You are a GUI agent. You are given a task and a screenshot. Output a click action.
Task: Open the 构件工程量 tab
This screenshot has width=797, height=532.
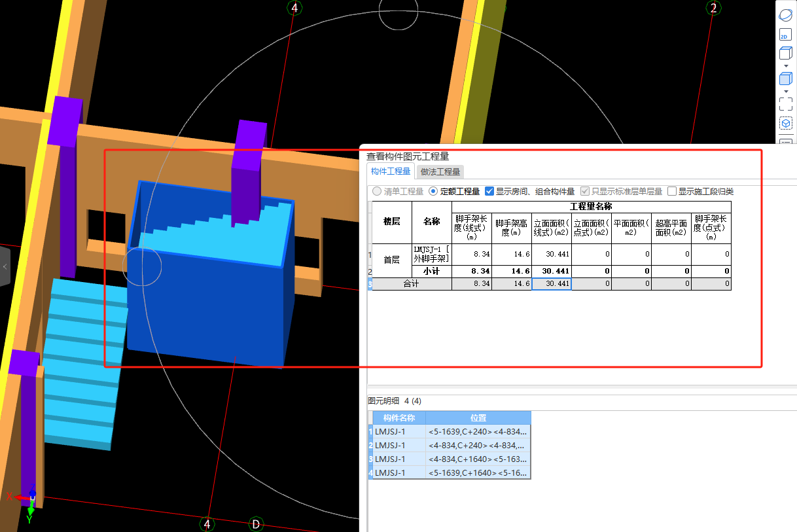[391, 171]
